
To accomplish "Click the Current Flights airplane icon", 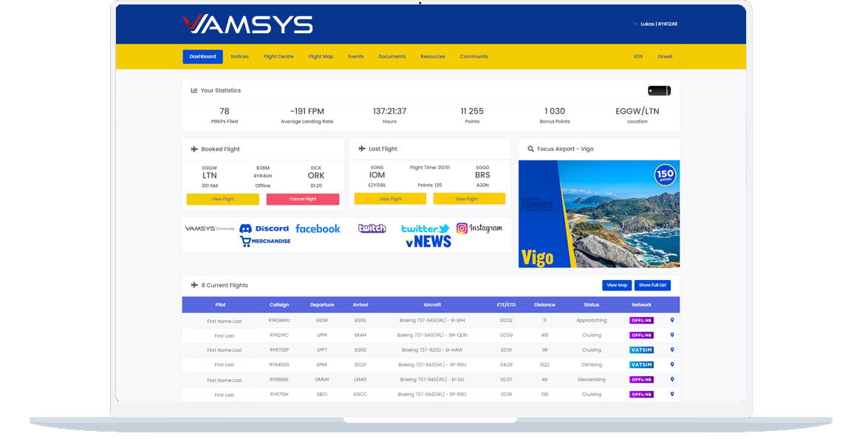I will point(194,285).
